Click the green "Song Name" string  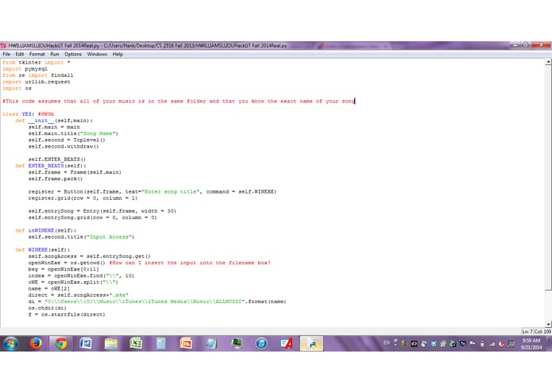click(98, 133)
